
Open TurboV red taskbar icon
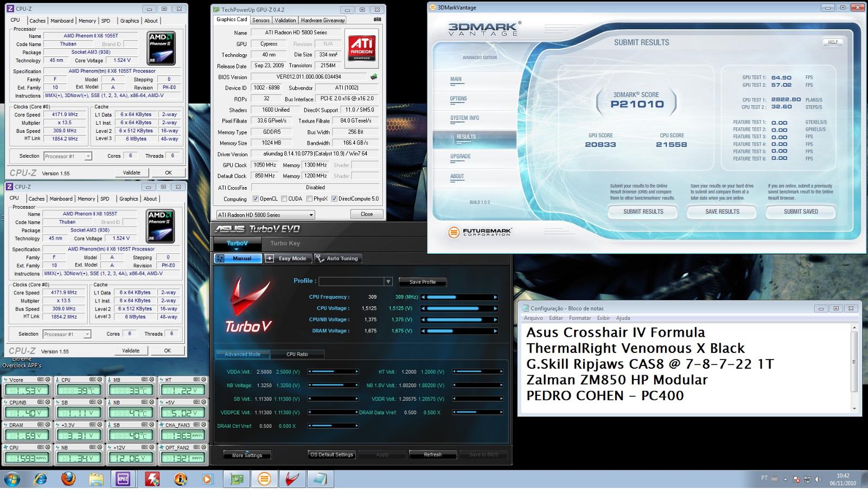(292, 479)
